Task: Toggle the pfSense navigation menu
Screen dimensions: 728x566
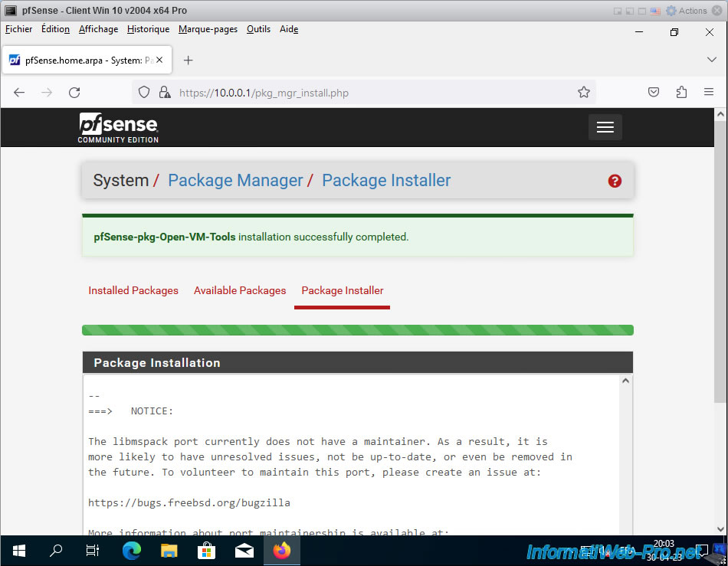Action: (605, 127)
